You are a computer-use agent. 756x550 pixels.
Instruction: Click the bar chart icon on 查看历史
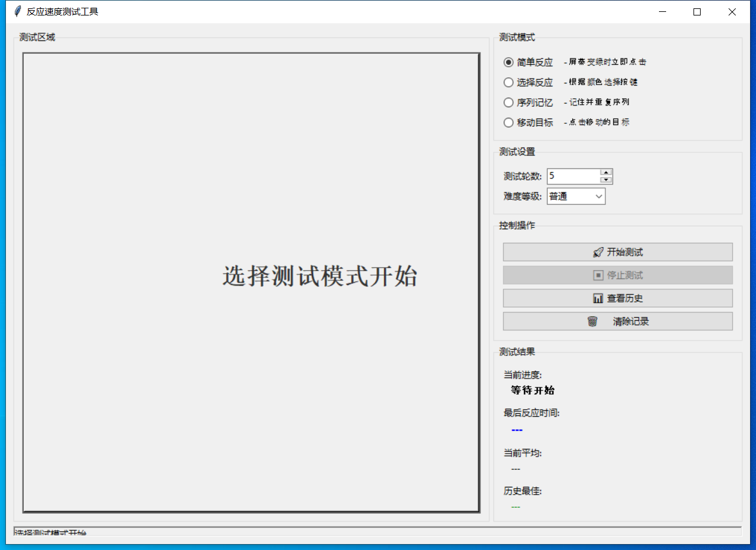tap(598, 299)
